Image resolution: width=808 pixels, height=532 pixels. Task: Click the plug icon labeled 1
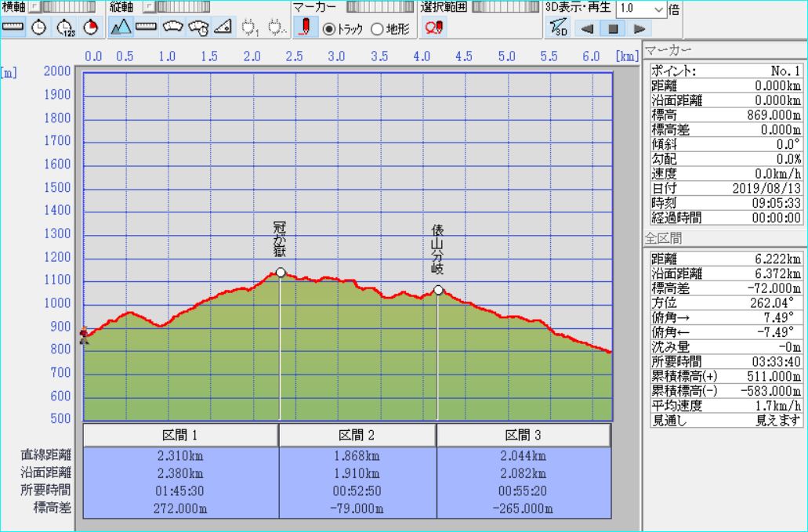coord(249,27)
